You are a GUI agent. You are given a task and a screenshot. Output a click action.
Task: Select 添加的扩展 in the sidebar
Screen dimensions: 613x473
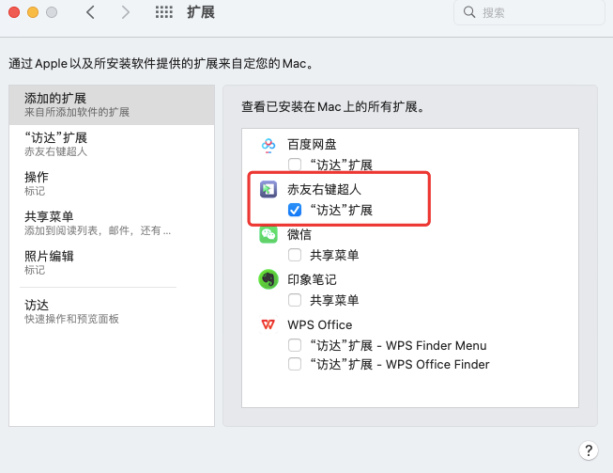[x=110, y=104]
